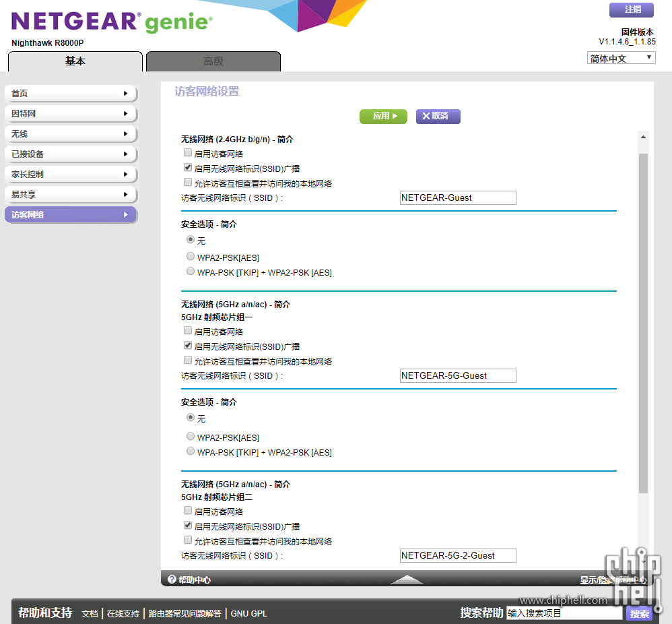672x624 pixels.
Task: Click the arrow icon on 家长控制 item
Action: [125, 174]
